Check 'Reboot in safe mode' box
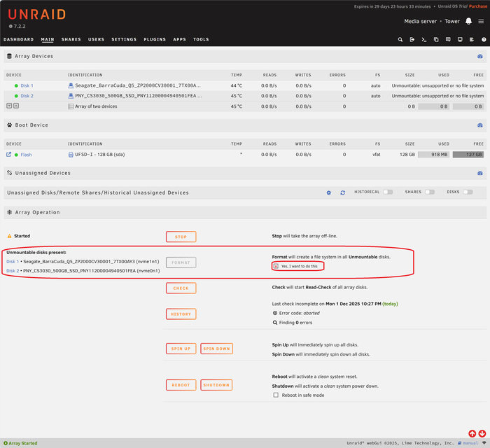490x448 pixels. (276, 395)
